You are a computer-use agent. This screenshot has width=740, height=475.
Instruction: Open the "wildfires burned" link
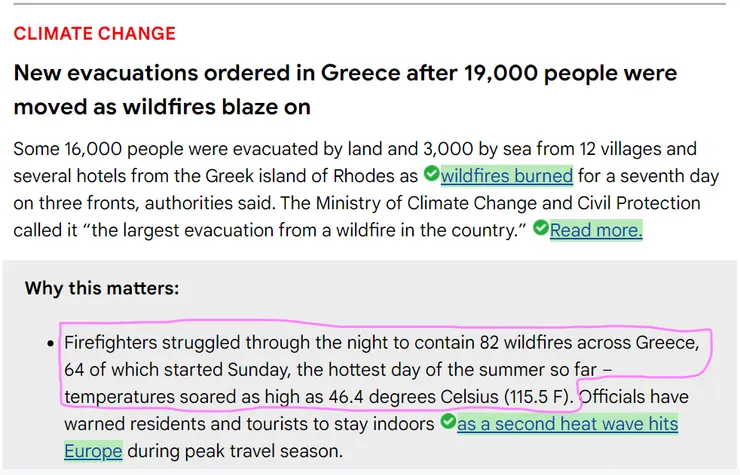point(507,176)
